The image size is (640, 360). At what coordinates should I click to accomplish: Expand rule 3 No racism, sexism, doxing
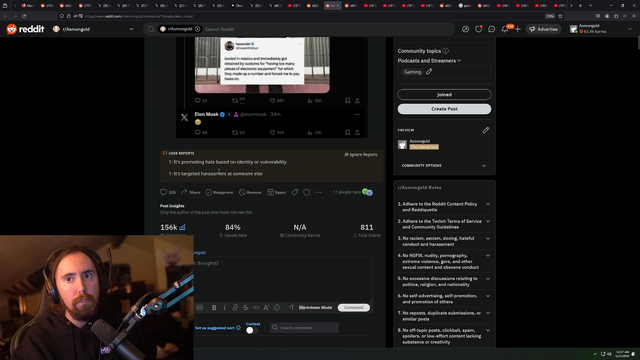[x=488, y=238]
